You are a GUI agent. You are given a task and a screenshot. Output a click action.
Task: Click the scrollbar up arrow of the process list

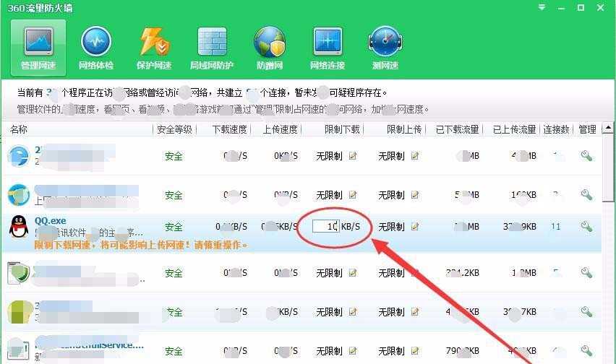click(608, 128)
